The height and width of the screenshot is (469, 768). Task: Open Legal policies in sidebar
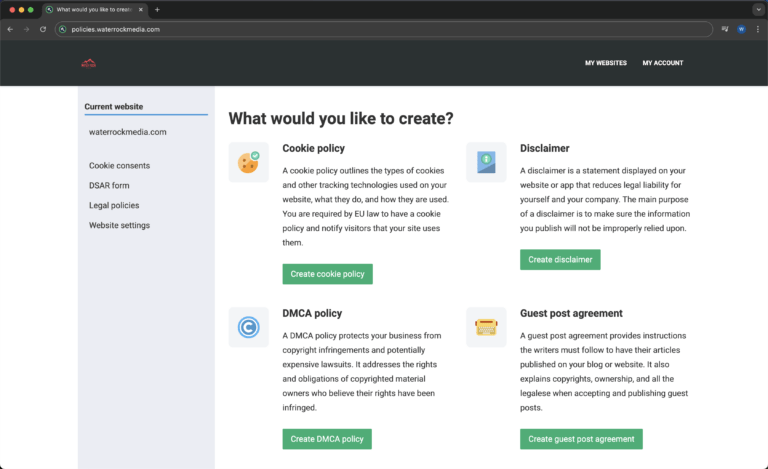click(114, 206)
